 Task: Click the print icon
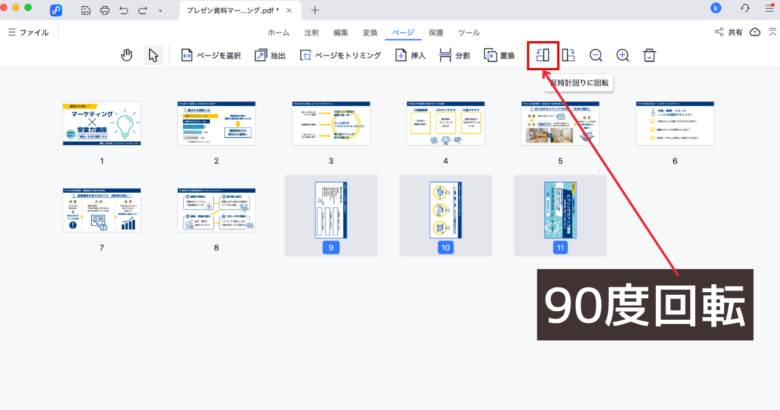tap(105, 10)
